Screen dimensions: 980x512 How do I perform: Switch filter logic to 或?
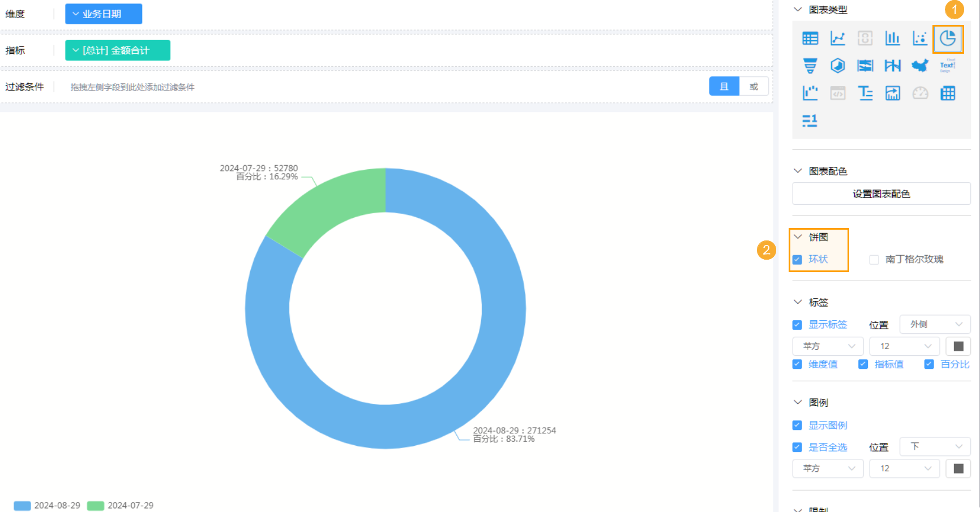(x=754, y=87)
